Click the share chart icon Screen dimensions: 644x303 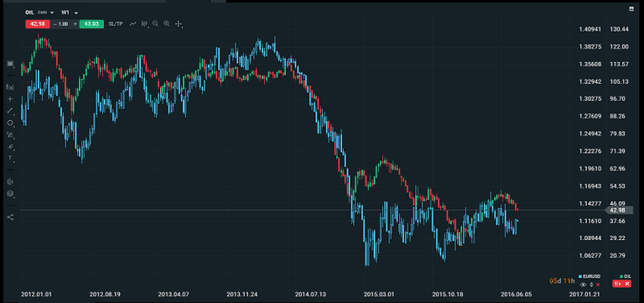(x=10, y=217)
